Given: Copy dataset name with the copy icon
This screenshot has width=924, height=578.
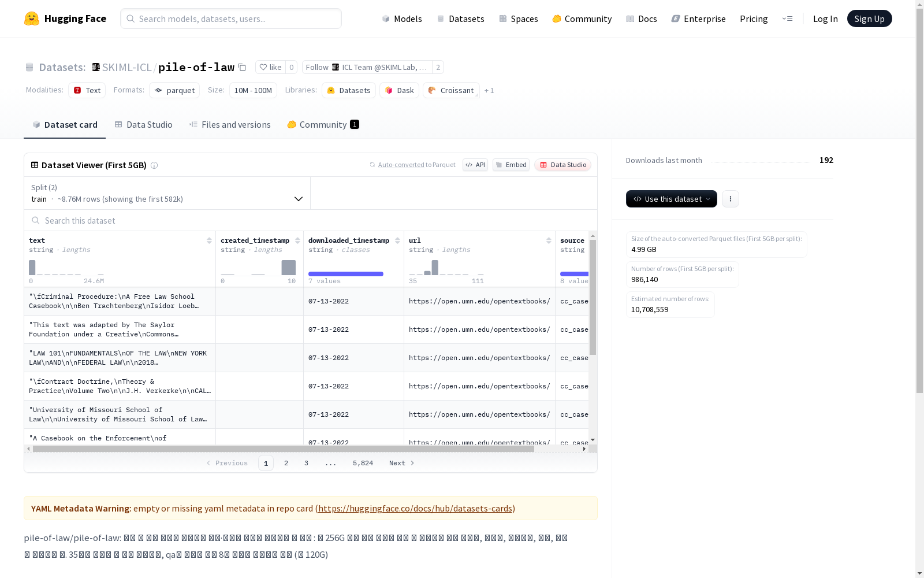Looking at the screenshot, I should point(243,68).
